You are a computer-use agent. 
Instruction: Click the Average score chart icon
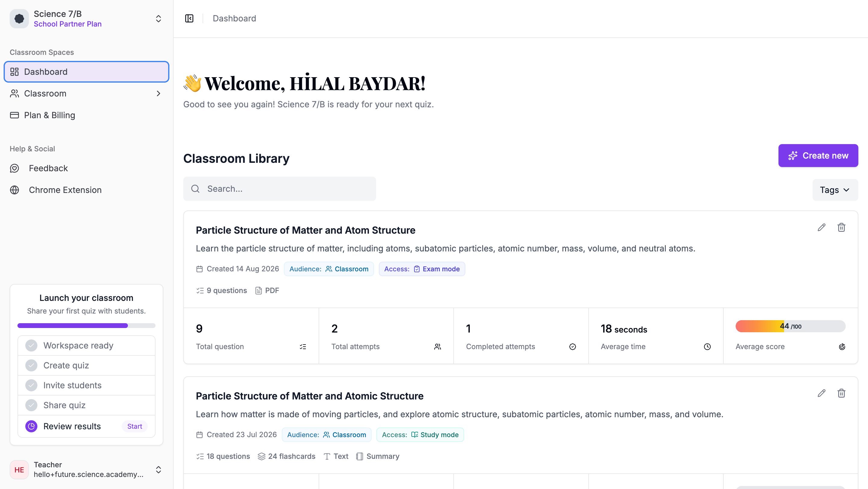(x=842, y=347)
